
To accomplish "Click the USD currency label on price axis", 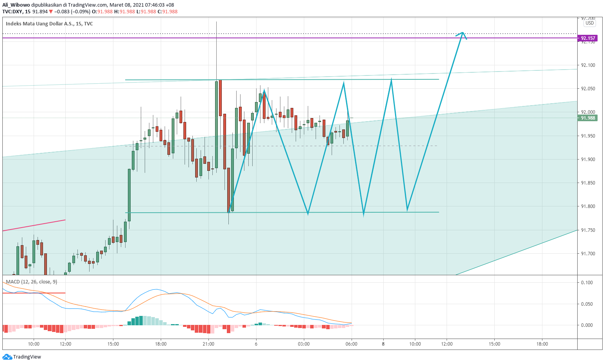I will pos(589,23).
